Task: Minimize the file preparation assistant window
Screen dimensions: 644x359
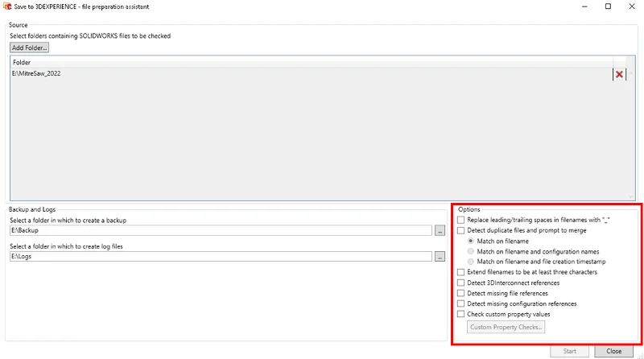Action: [584, 6]
